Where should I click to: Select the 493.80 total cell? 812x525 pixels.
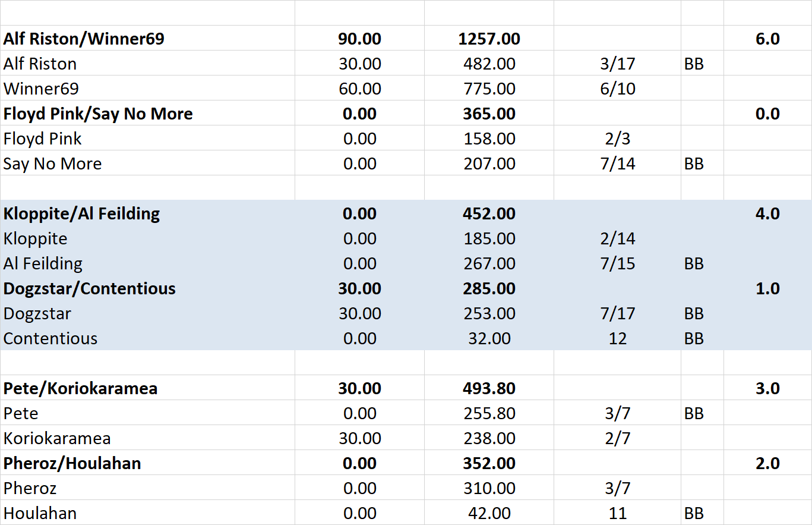point(489,388)
